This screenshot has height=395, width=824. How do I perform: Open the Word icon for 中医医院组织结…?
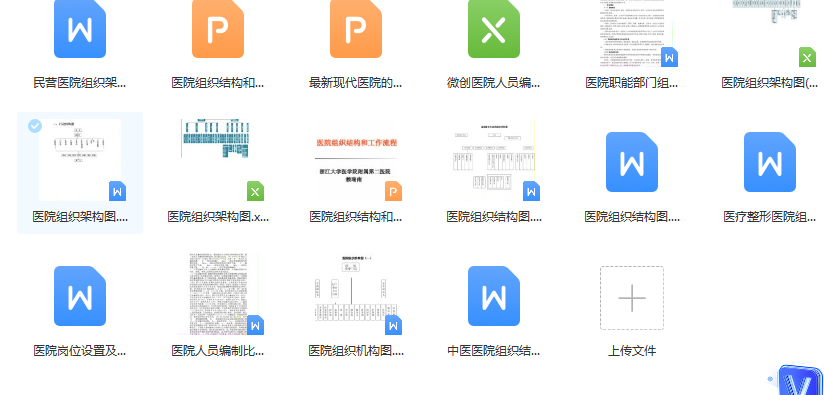click(494, 296)
